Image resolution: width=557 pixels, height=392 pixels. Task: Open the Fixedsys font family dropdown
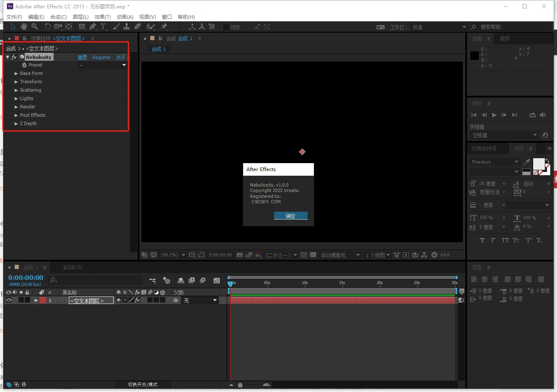(494, 162)
